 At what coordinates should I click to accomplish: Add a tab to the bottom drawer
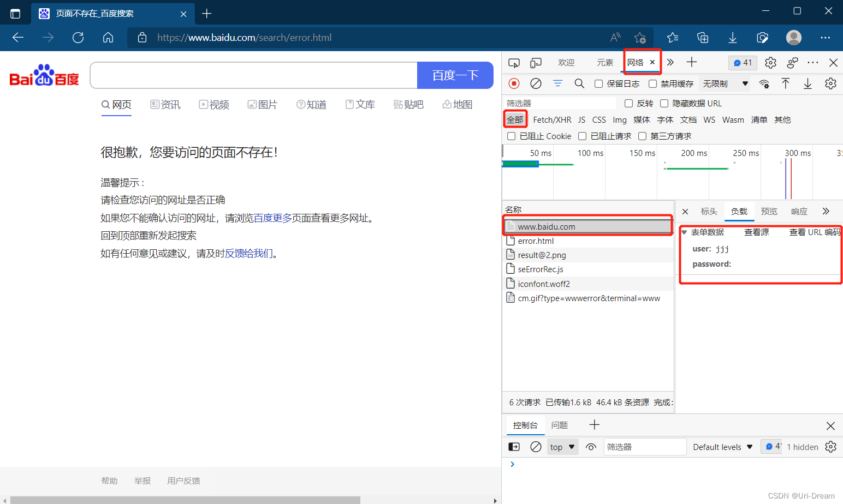tap(595, 424)
